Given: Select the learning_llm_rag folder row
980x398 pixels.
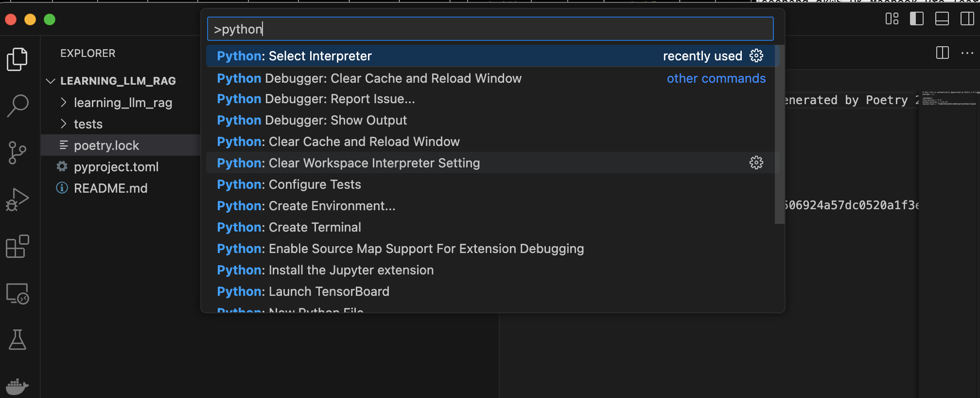Looking at the screenshot, I should (x=121, y=102).
